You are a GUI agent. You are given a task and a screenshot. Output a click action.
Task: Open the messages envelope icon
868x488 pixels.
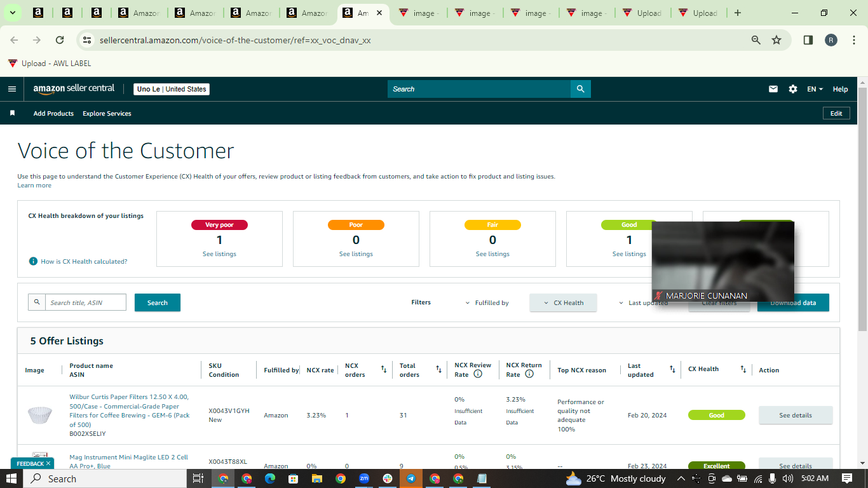pyautogui.click(x=773, y=89)
